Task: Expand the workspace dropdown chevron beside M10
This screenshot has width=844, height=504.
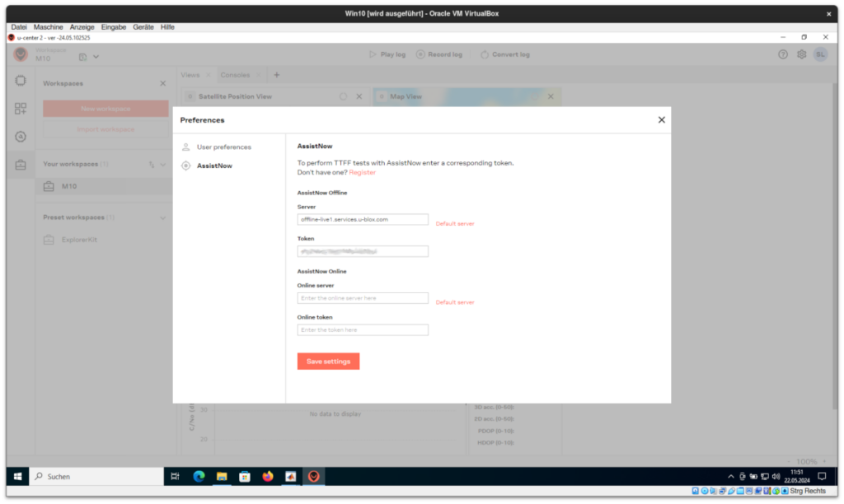Action: (96, 57)
